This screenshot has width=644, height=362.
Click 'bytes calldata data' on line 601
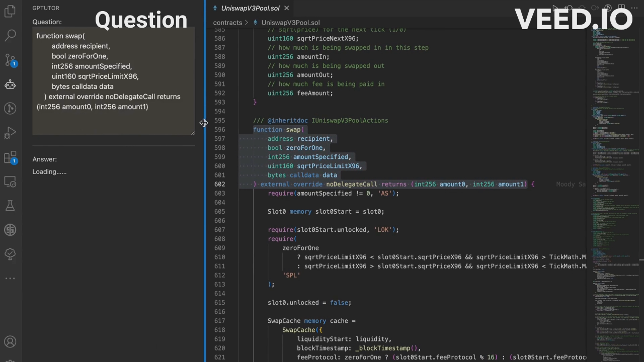(x=302, y=175)
